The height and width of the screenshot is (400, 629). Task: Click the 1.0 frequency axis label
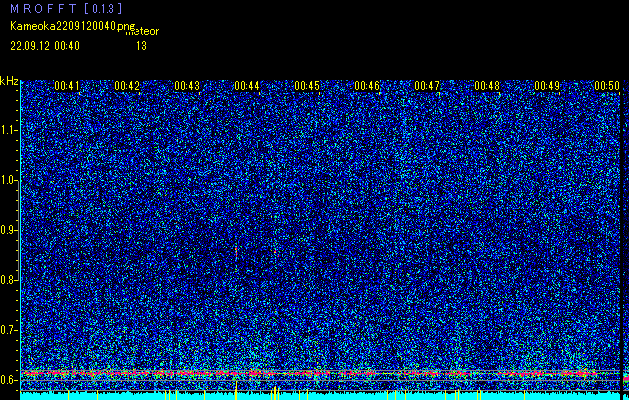click(7, 180)
